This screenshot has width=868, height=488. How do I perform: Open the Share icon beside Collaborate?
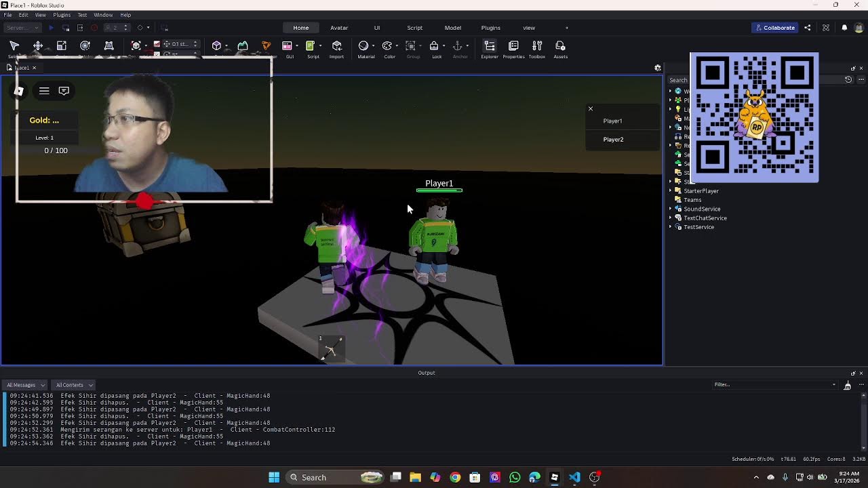pyautogui.click(x=807, y=28)
